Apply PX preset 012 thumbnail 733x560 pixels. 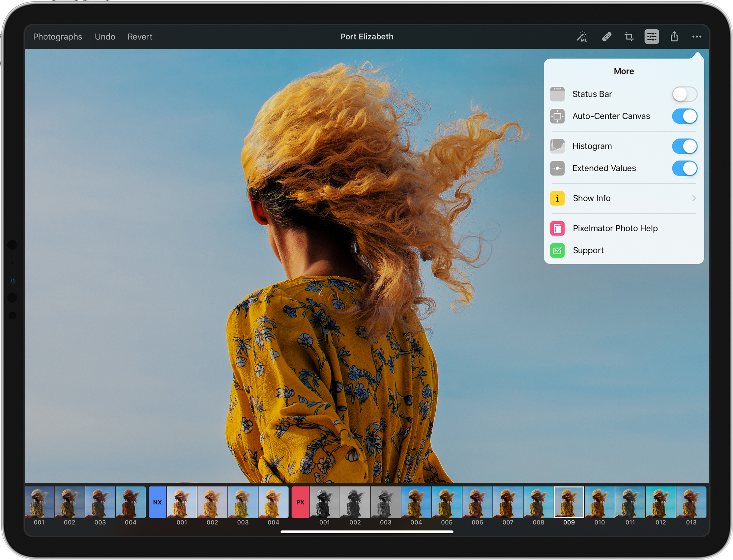point(660,502)
